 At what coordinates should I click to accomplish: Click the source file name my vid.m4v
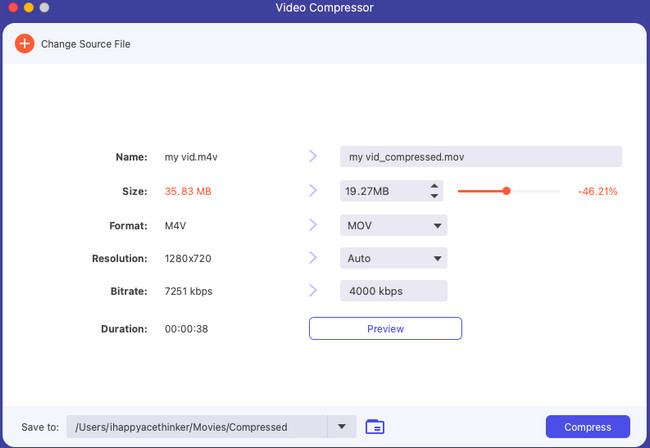click(x=191, y=157)
